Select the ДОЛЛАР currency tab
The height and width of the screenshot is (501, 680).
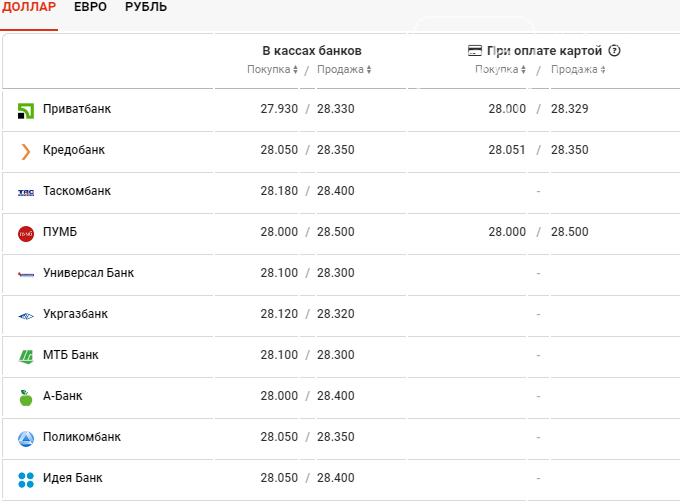click(x=29, y=7)
